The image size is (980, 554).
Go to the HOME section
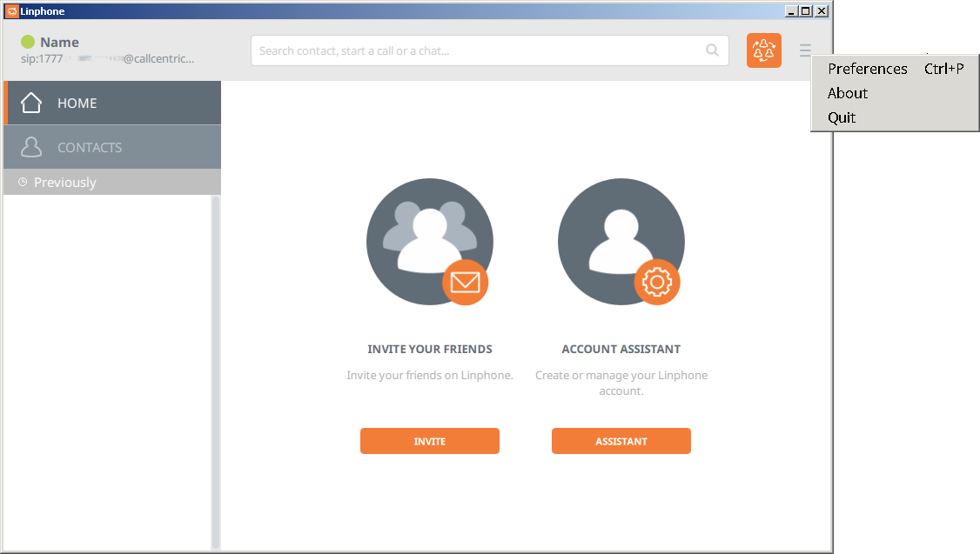[112, 103]
